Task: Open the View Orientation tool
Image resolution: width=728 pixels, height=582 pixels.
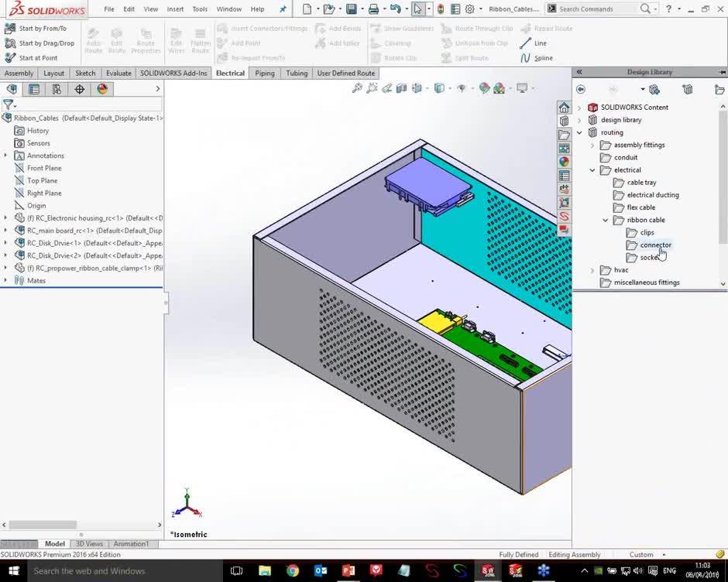Action: (418, 88)
